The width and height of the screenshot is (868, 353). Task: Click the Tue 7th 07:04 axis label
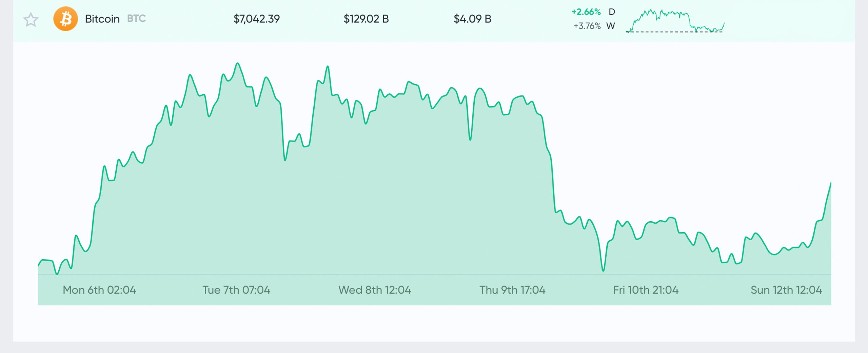tap(236, 290)
